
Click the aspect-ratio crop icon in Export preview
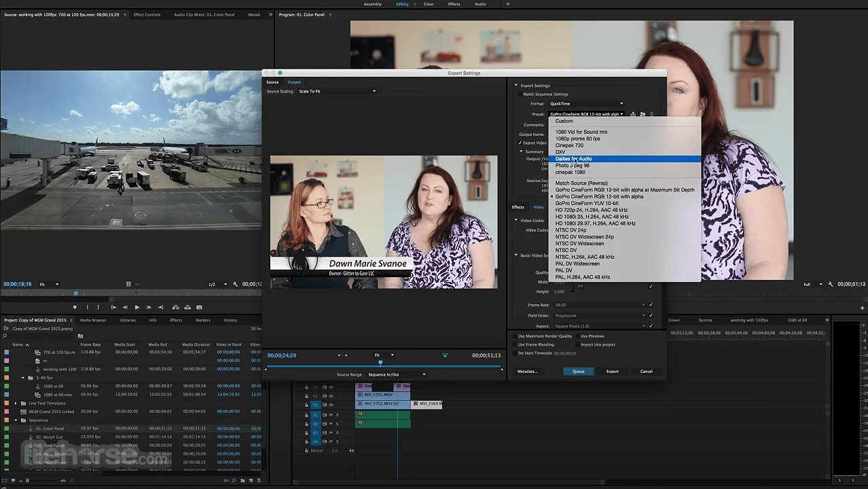pyautogui.click(x=445, y=355)
